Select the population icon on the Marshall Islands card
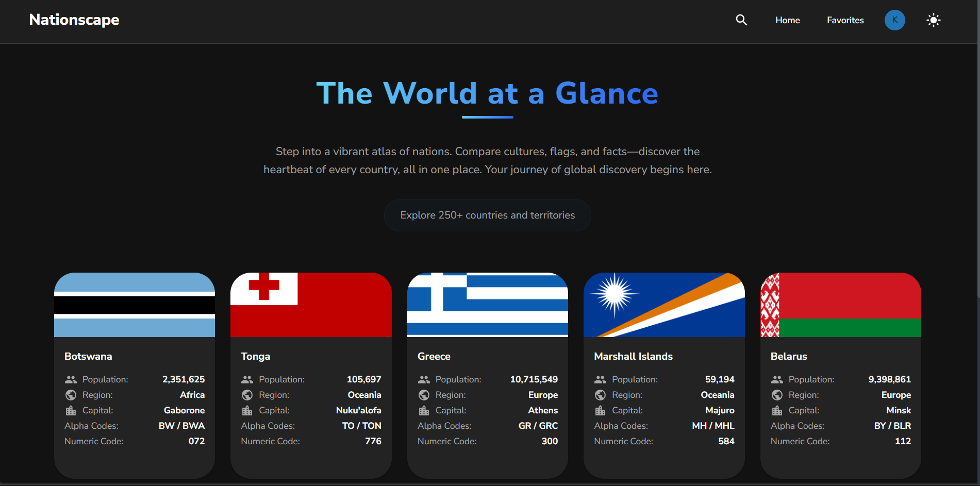 point(600,379)
